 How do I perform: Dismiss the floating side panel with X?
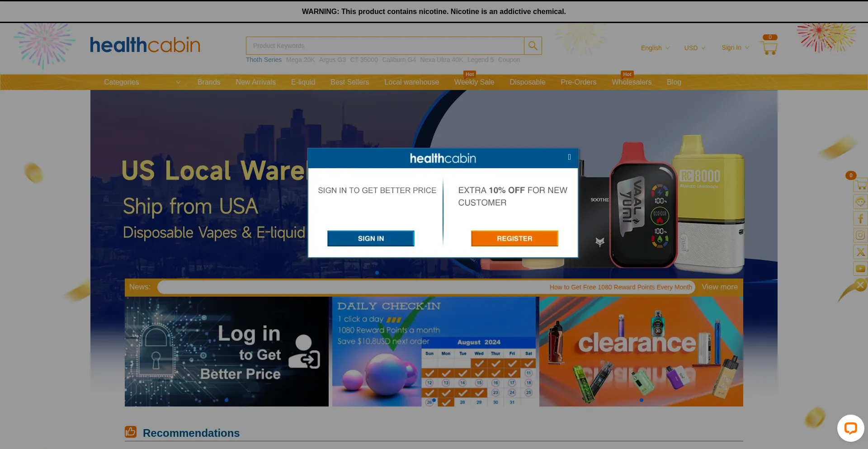860,285
